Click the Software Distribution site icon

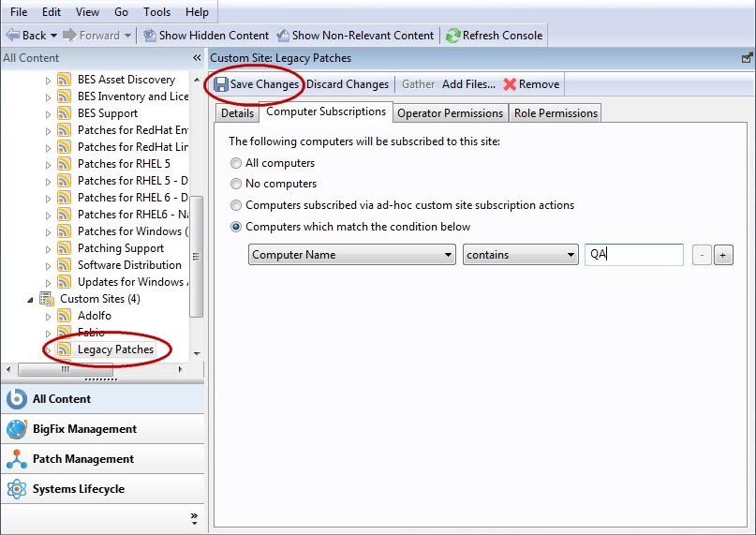coord(64,265)
